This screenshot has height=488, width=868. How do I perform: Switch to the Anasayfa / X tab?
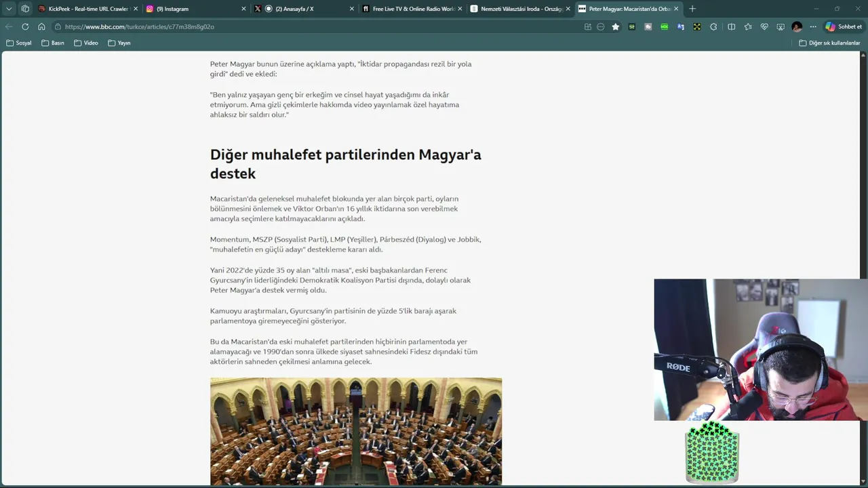click(304, 9)
